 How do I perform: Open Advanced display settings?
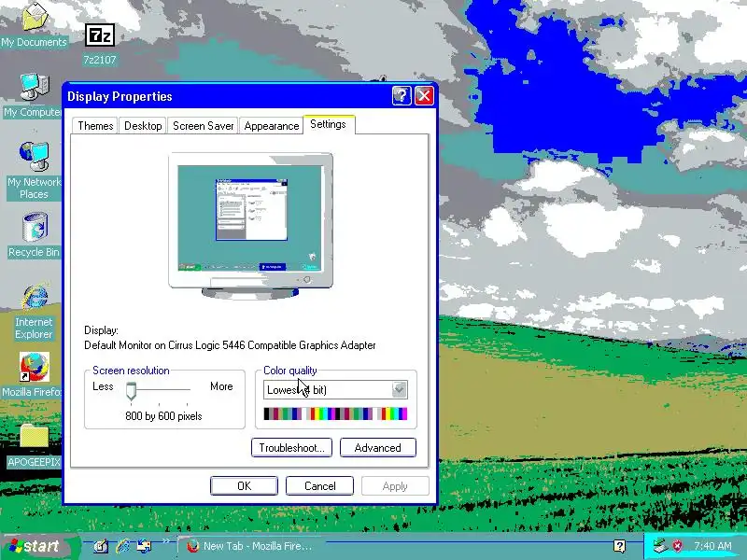[x=378, y=448]
